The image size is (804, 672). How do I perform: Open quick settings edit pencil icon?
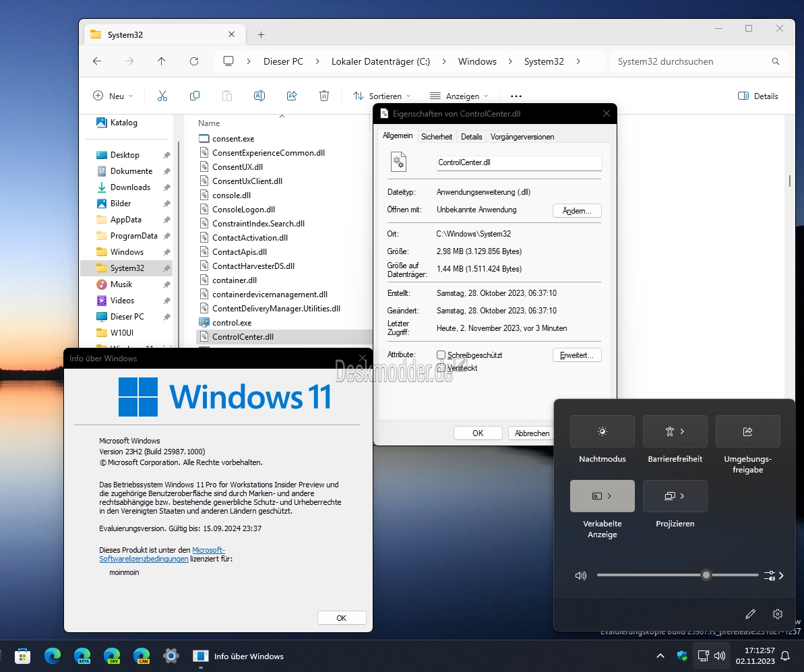[750, 613]
